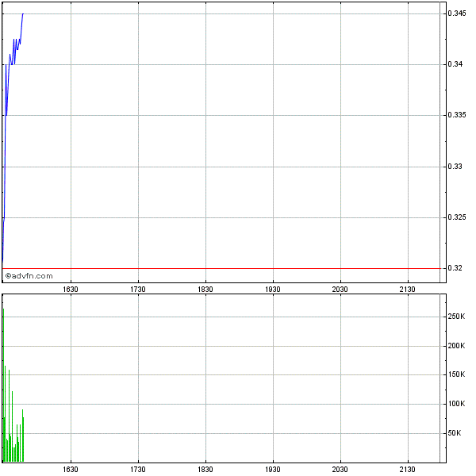Screen dimensions: 476x476
Task: Click the 1830 time label under volume chart
Action: (205, 470)
